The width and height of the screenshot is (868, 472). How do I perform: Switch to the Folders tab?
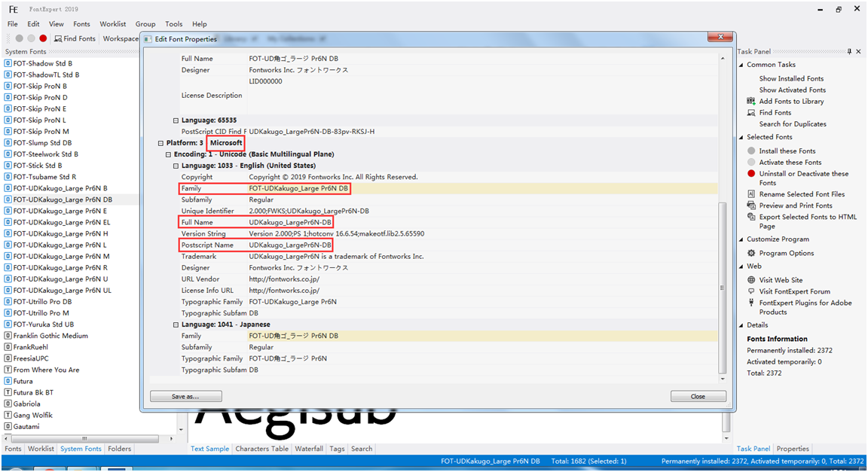coord(120,449)
